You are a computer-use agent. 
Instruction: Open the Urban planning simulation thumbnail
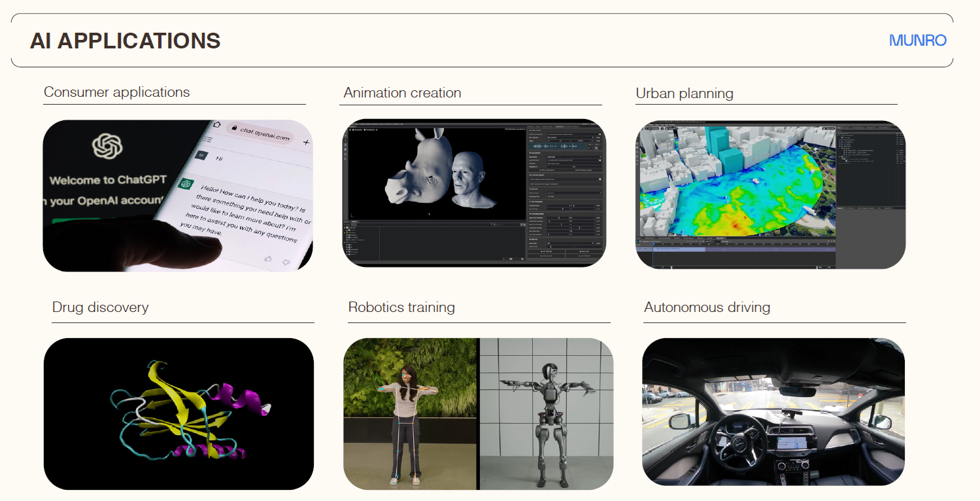click(x=770, y=194)
